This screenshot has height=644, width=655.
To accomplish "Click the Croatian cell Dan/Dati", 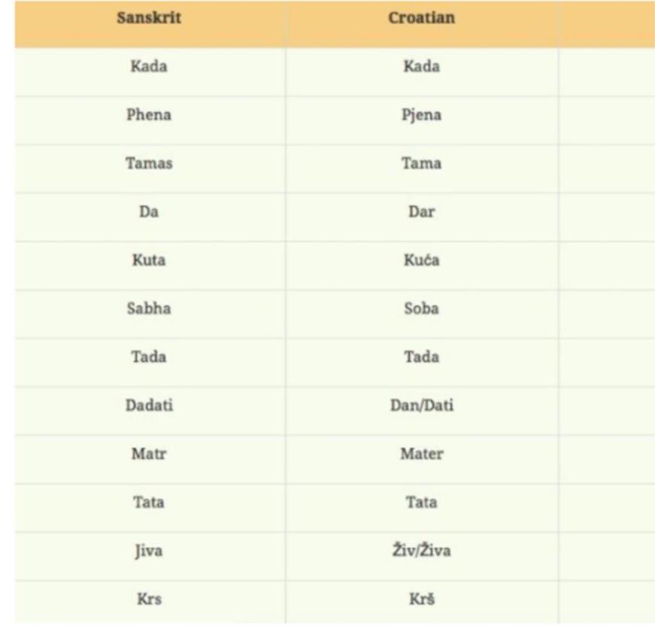I will pyautogui.click(x=421, y=405).
